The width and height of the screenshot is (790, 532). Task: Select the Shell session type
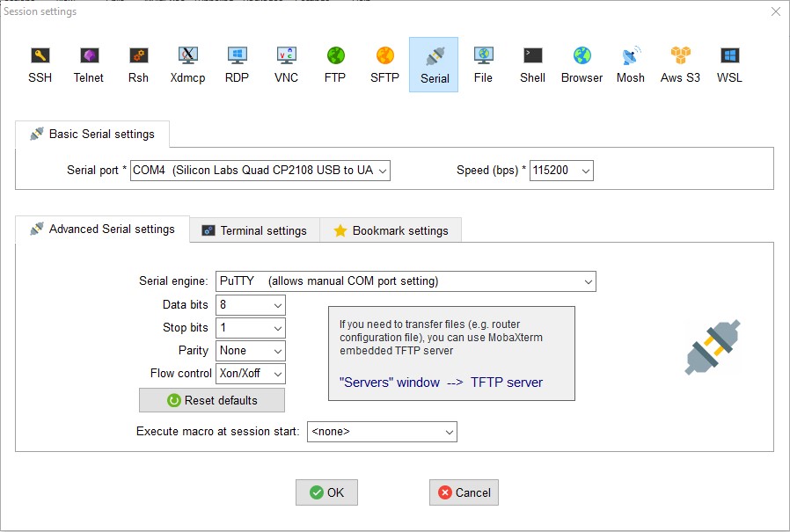click(532, 62)
